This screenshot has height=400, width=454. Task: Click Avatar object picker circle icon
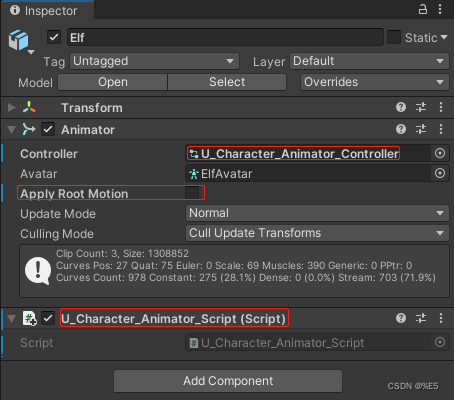click(440, 173)
